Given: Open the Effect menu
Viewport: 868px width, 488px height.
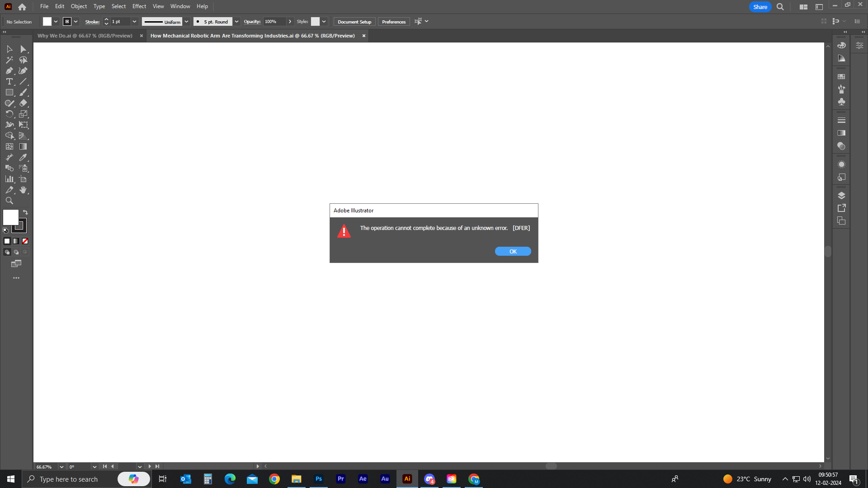Looking at the screenshot, I should [139, 6].
